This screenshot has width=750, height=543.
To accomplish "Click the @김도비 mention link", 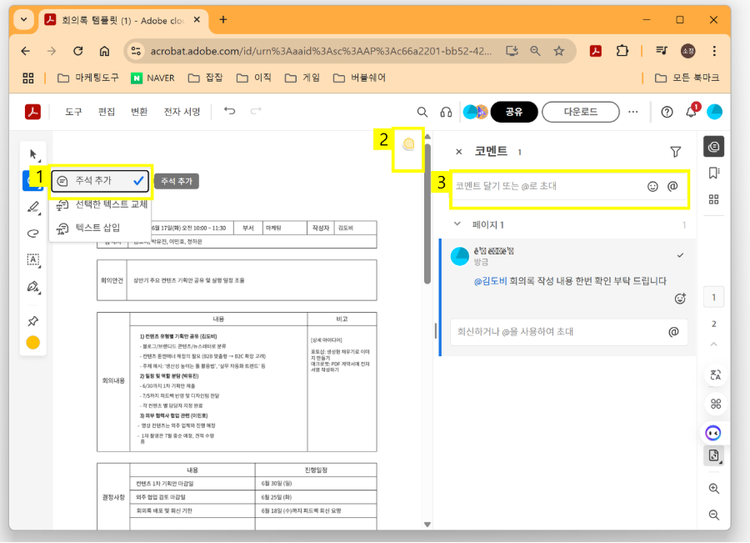I will (490, 281).
